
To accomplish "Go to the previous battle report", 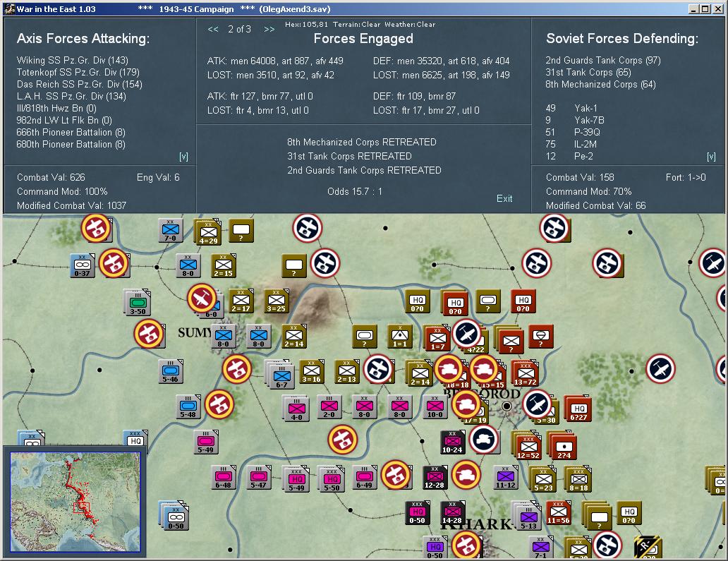I will 213,29.
